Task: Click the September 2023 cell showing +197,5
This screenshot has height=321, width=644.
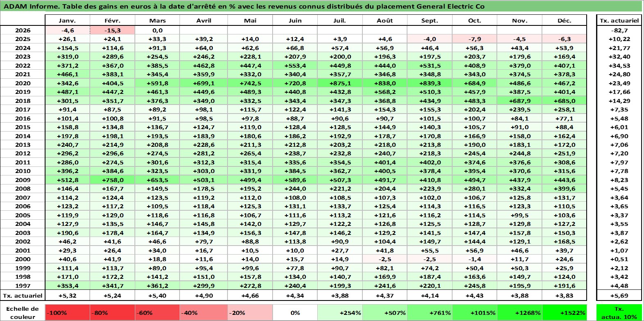Action: [x=430, y=57]
